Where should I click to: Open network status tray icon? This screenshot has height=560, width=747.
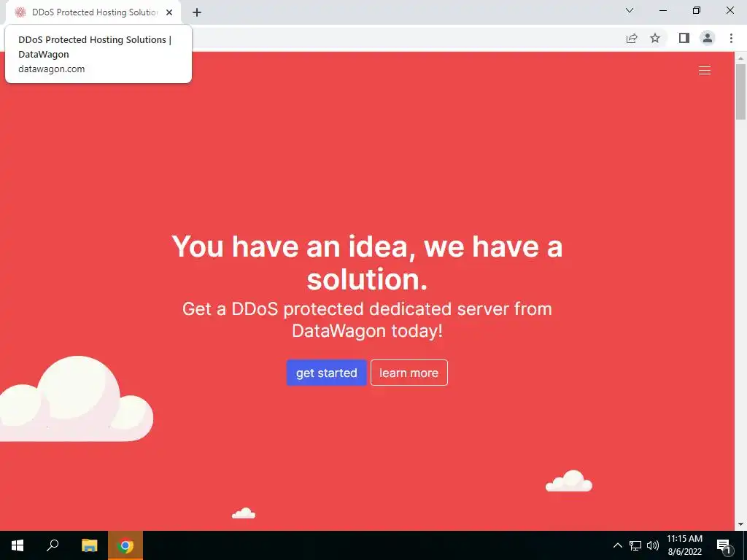tap(635, 545)
